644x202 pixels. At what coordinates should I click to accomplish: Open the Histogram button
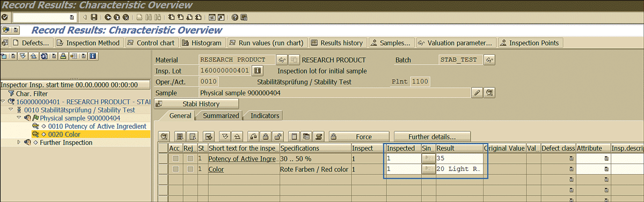pos(202,43)
